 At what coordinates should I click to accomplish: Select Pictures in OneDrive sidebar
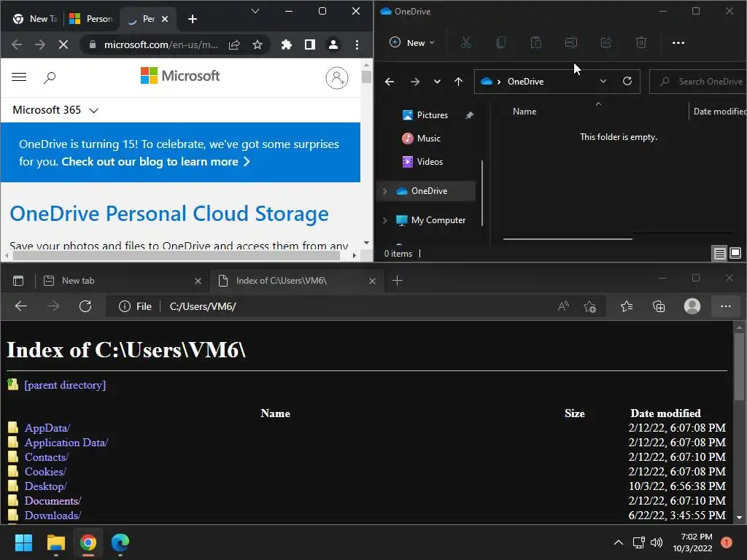pos(432,115)
